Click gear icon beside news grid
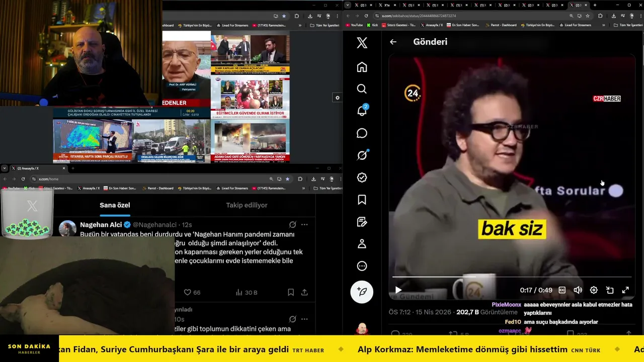The height and width of the screenshot is (362, 644). coord(337,98)
